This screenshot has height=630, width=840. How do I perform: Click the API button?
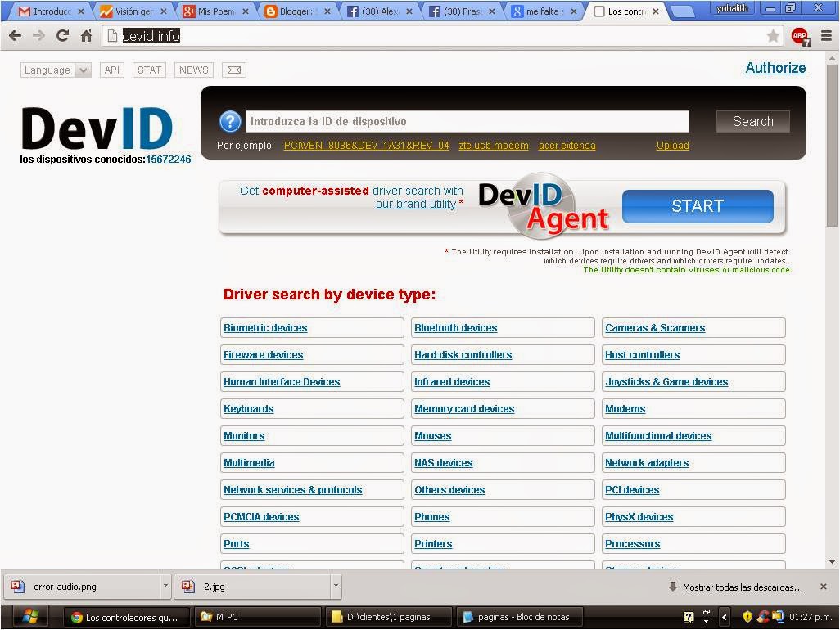coord(112,70)
